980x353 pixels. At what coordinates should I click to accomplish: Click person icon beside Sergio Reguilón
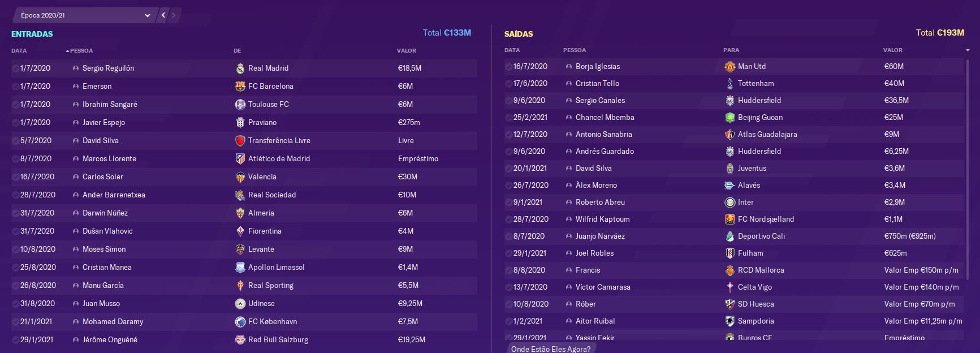76,68
